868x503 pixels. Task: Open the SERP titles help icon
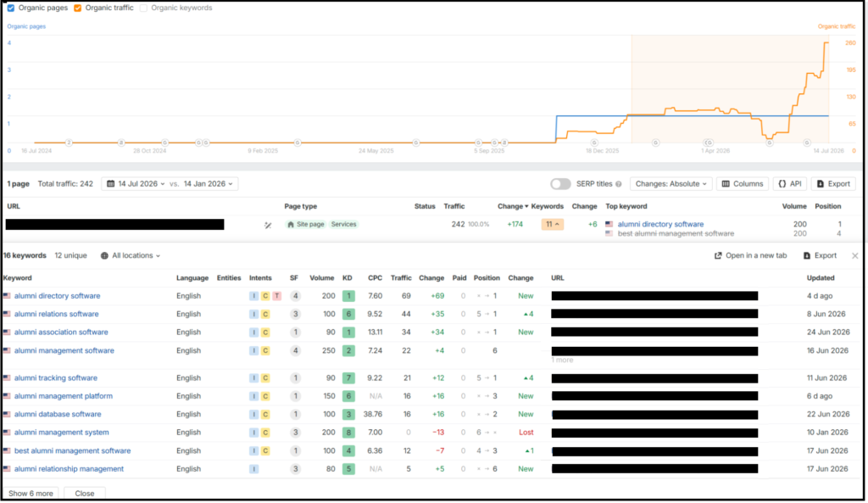pyautogui.click(x=618, y=184)
